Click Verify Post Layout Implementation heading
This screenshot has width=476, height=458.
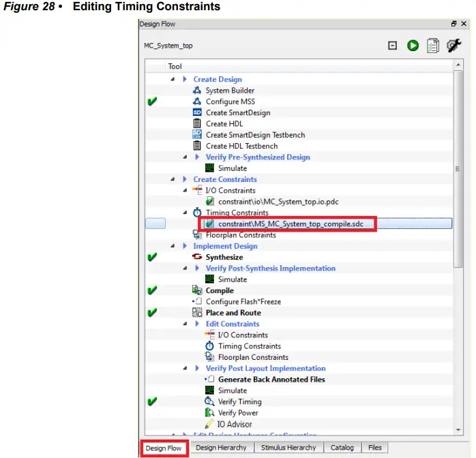click(x=266, y=368)
